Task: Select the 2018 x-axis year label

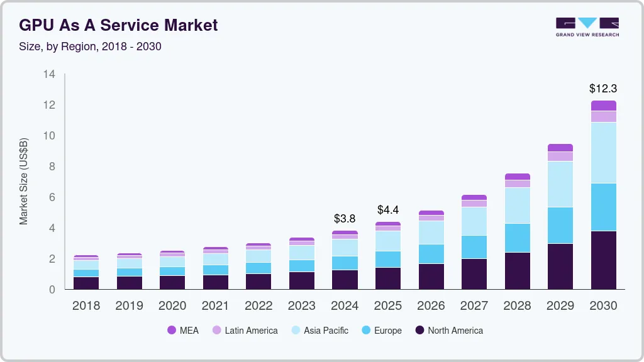Action: pyautogui.click(x=86, y=306)
